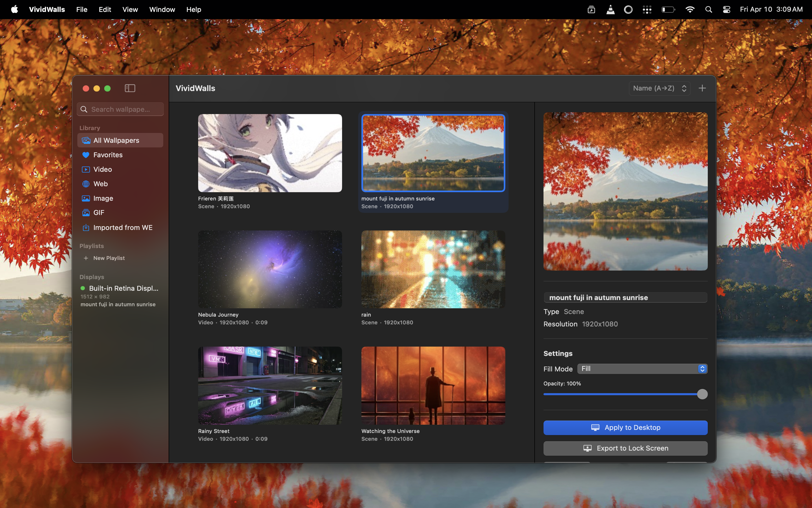This screenshot has height=508, width=812.
Task: Click the Image category icon
Action: (x=86, y=198)
